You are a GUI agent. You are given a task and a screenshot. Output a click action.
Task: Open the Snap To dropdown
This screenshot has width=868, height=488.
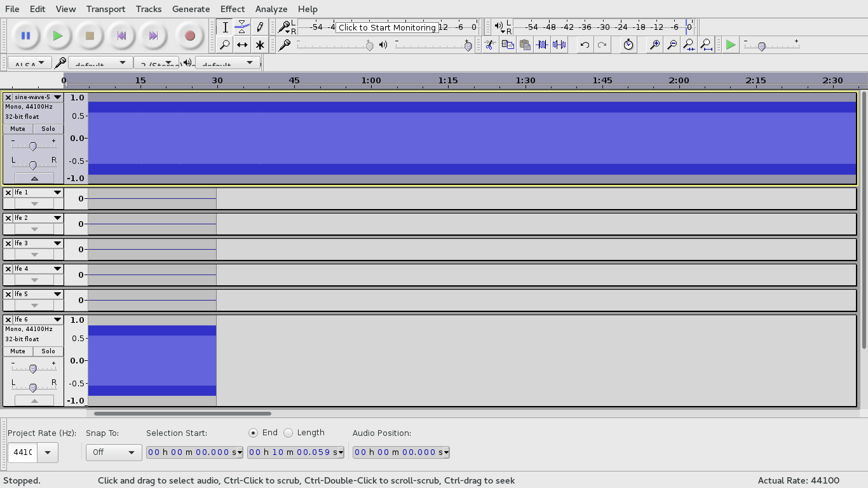(113, 452)
